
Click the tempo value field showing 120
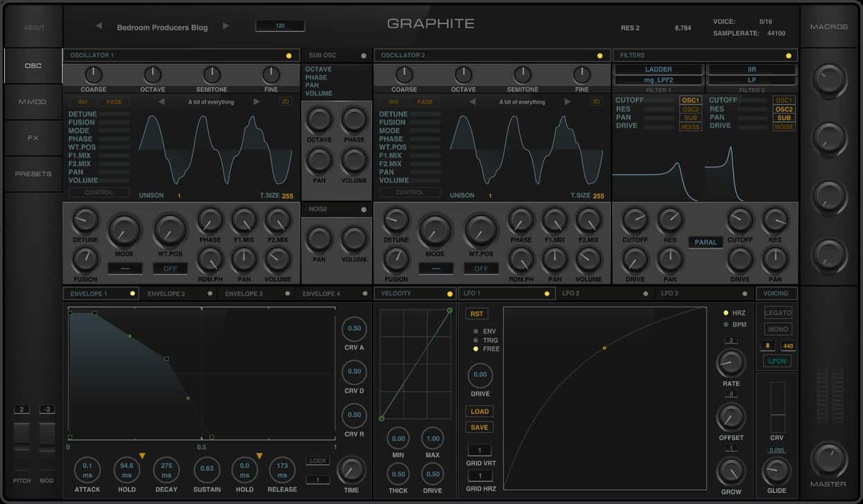point(280,26)
